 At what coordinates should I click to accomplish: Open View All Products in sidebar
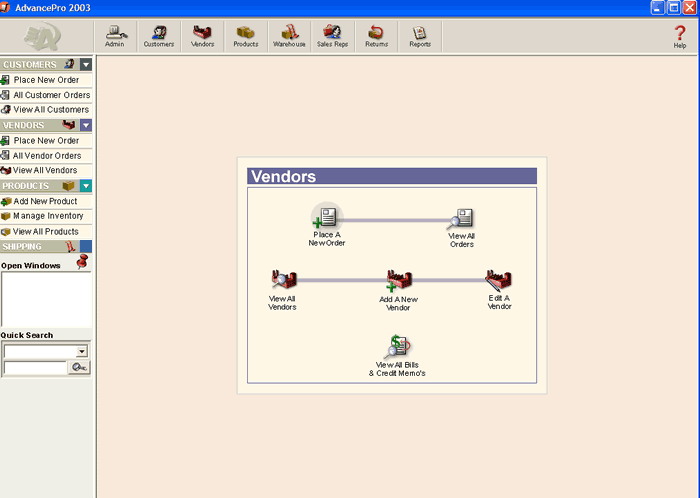46,232
